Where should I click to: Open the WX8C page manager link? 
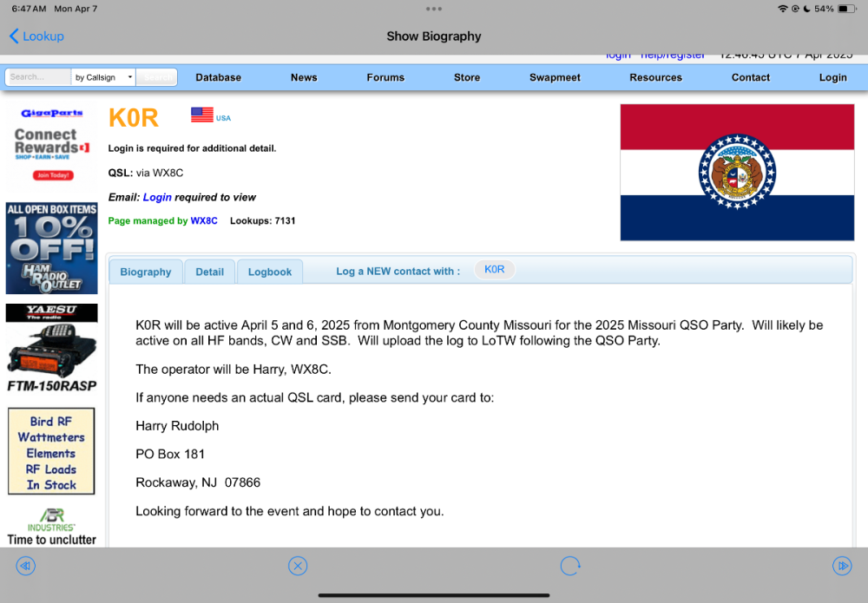coord(203,220)
